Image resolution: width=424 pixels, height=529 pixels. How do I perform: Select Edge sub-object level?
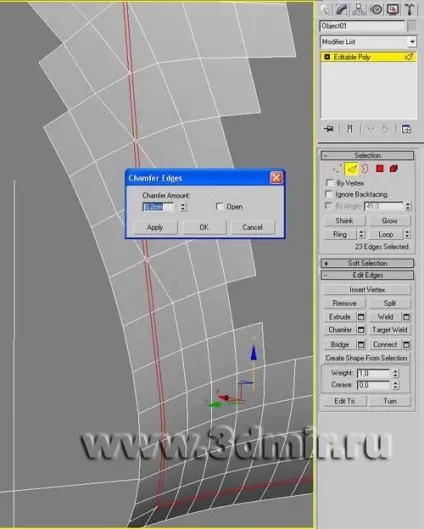click(x=351, y=168)
